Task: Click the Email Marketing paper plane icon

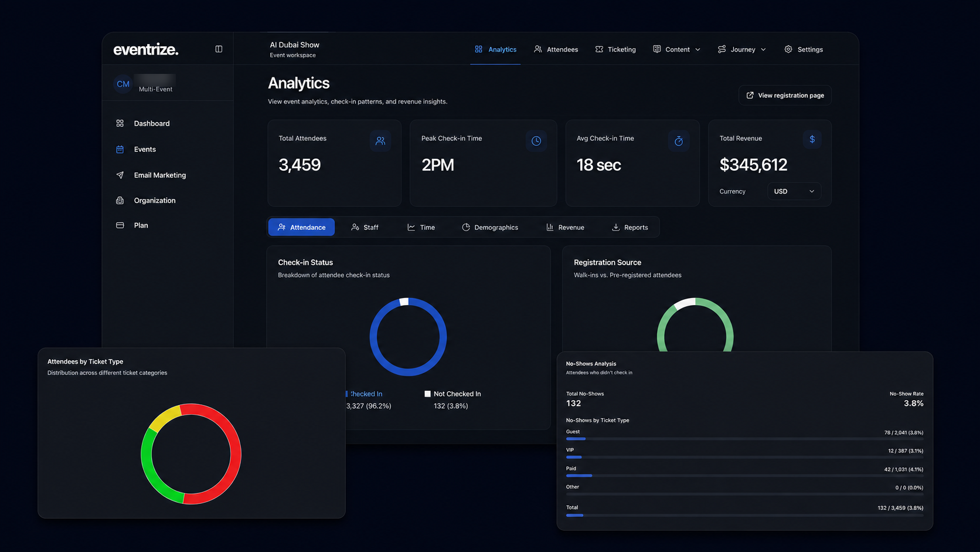Action: tap(120, 175)
